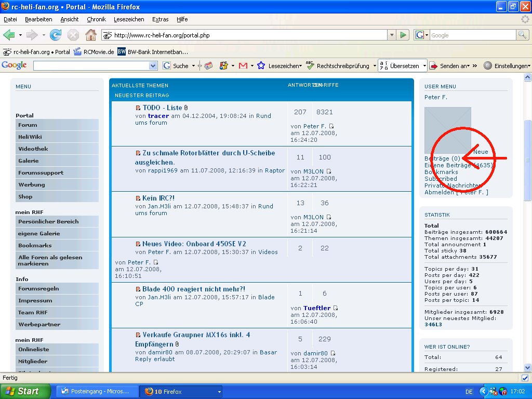Click the grey forward arrow button

click(32, 35)
